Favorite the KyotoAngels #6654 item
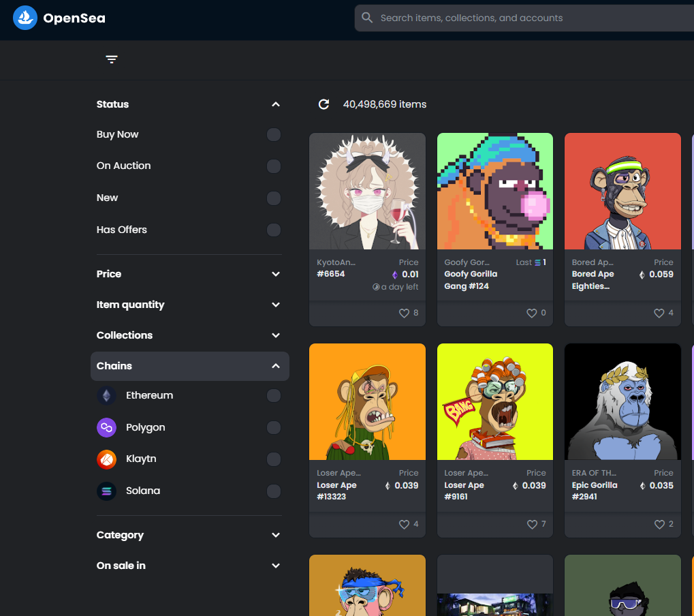 (404, 313)
